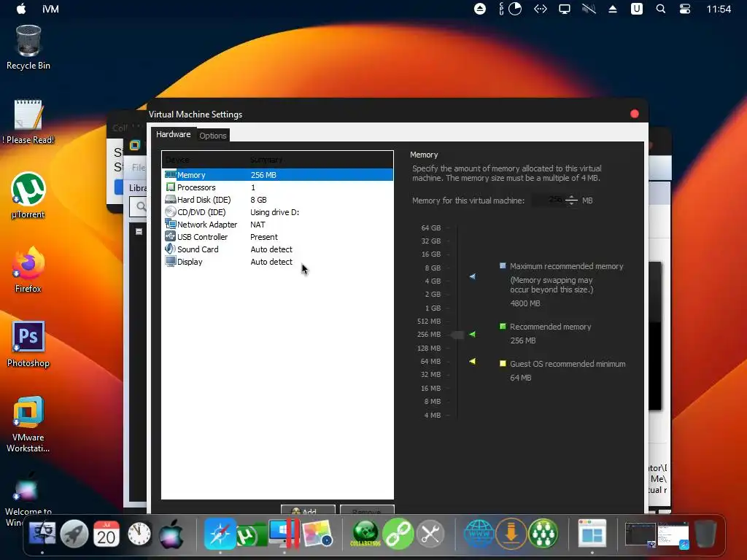Viewport: 747px width, 560px height.
Task: Open the Please Read! notepad icon
Action: [x=28, y=122]
